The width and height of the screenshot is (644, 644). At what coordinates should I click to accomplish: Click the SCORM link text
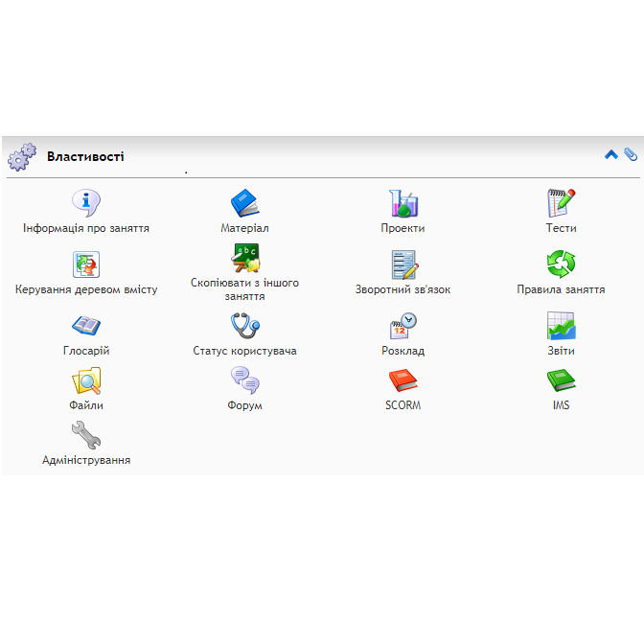click(x=402, y=405)
